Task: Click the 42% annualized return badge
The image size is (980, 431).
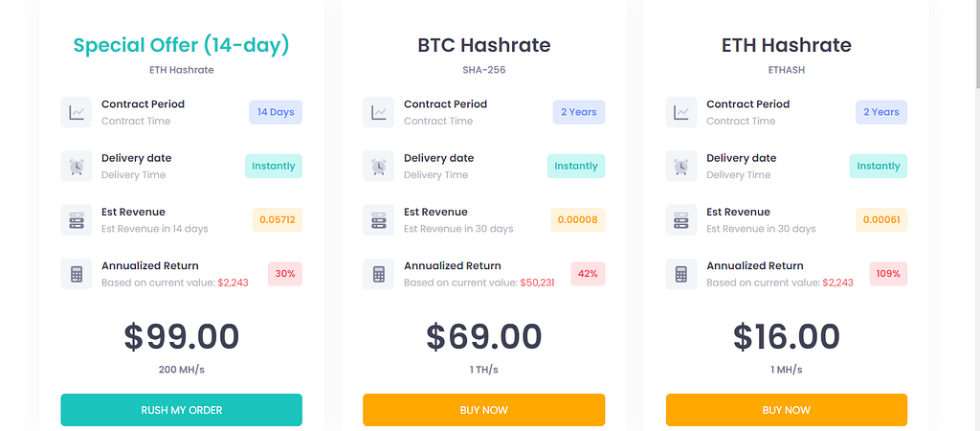Action: 588,274
